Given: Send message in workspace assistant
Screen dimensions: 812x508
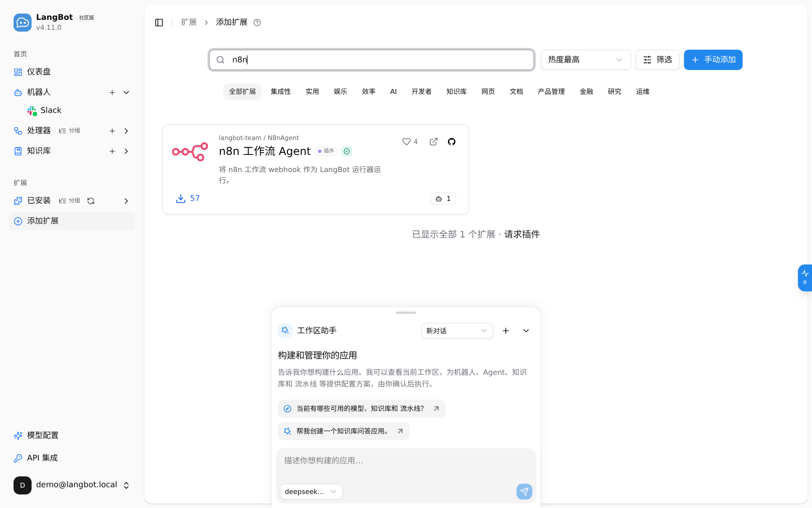Looking at the screenshot, I should pyautogui.click(x=524, y=491).
